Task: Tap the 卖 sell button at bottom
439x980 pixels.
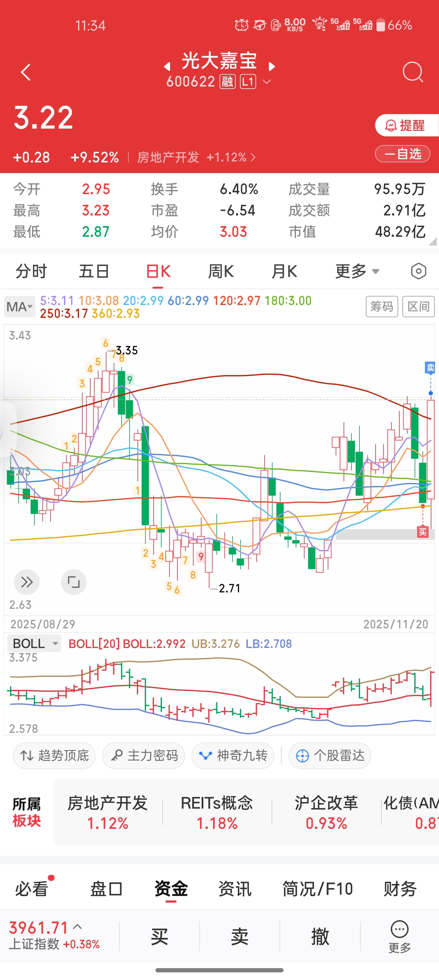Action: click(x=240, y=936)
